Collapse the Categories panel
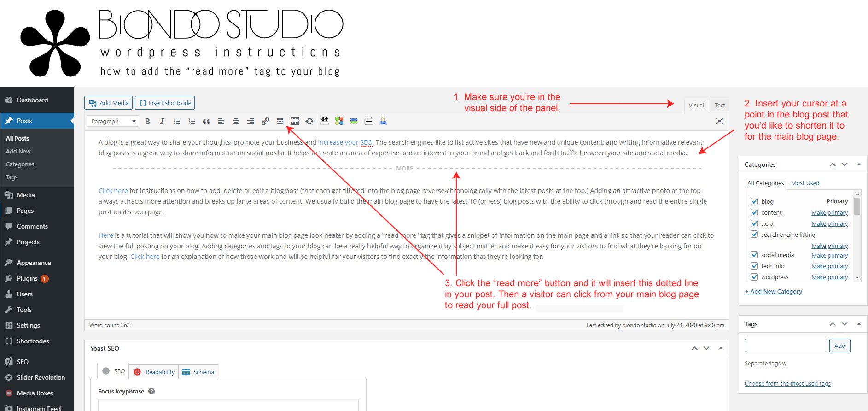This screenshot has height=411, width=868. [859, 164]
